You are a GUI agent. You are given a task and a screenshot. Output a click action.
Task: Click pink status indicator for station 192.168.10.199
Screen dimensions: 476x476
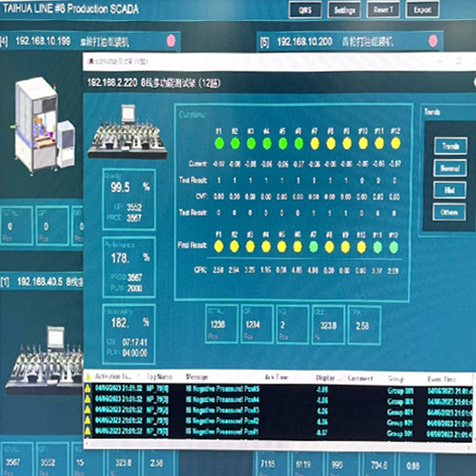pos(171,41)
